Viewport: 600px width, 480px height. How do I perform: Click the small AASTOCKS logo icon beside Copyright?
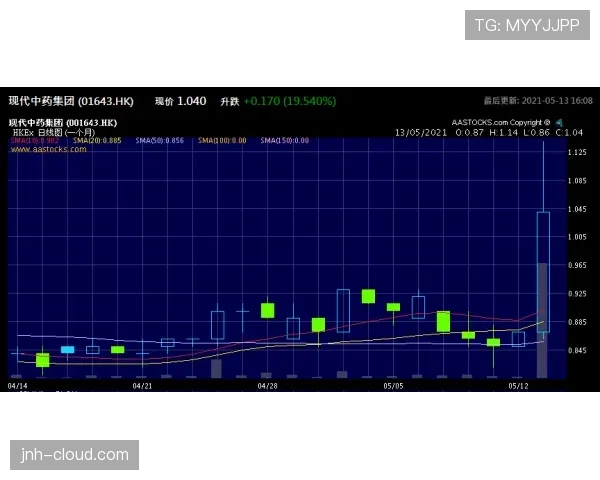[559, 123]
